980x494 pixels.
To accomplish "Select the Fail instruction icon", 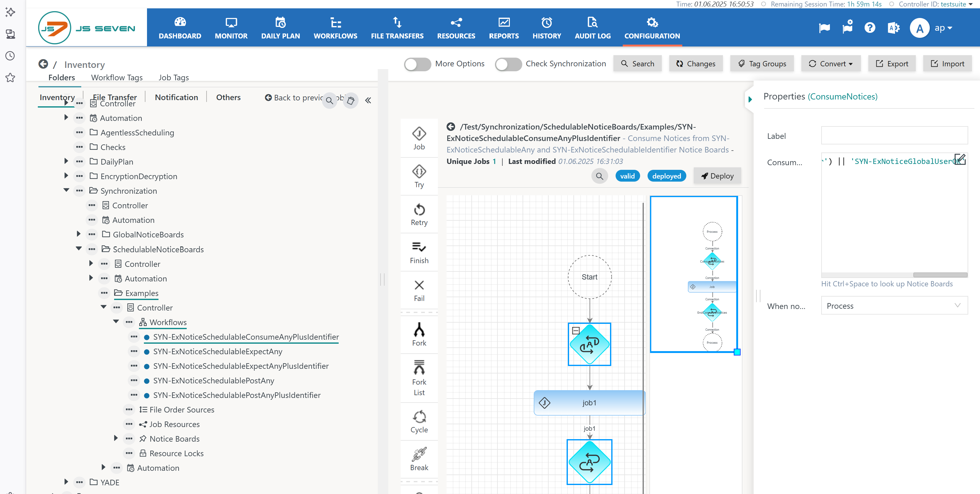I will [x=419, y=285].
